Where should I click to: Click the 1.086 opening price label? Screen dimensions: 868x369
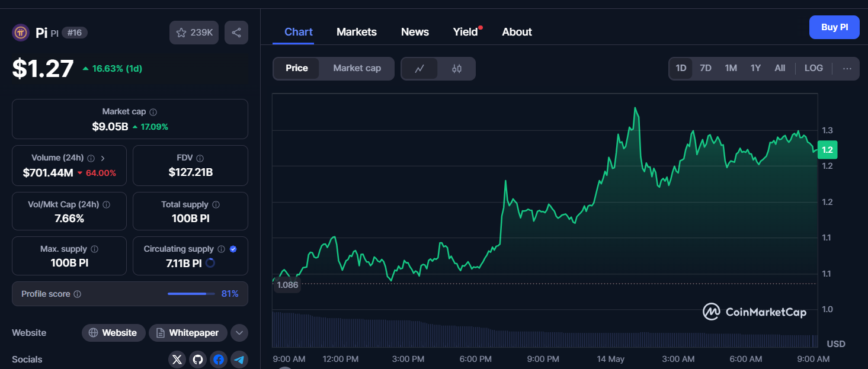(287, 285)
